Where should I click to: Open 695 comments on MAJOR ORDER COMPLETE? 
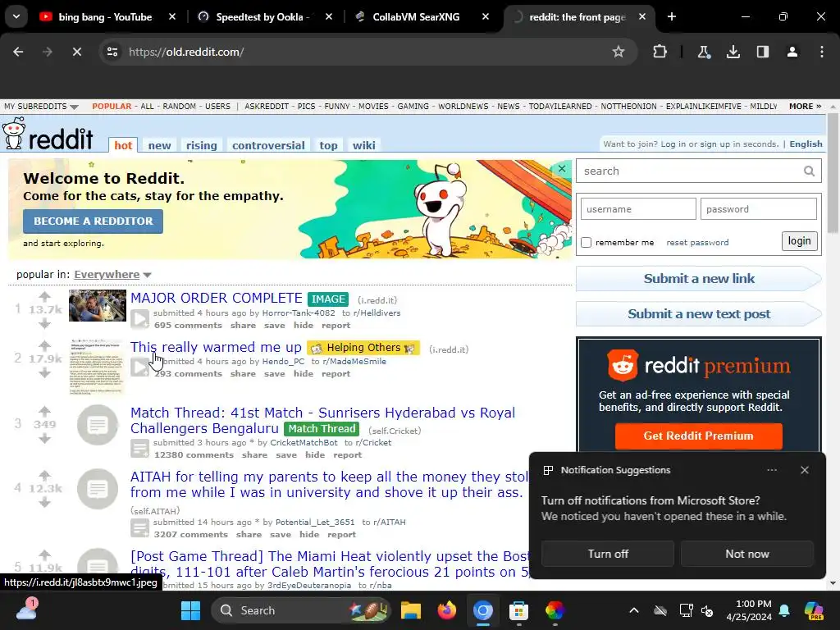coord(188,325)
